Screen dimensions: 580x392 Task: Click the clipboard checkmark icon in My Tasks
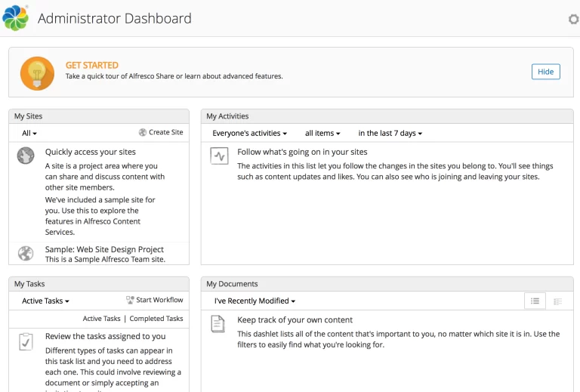[26, 341]
